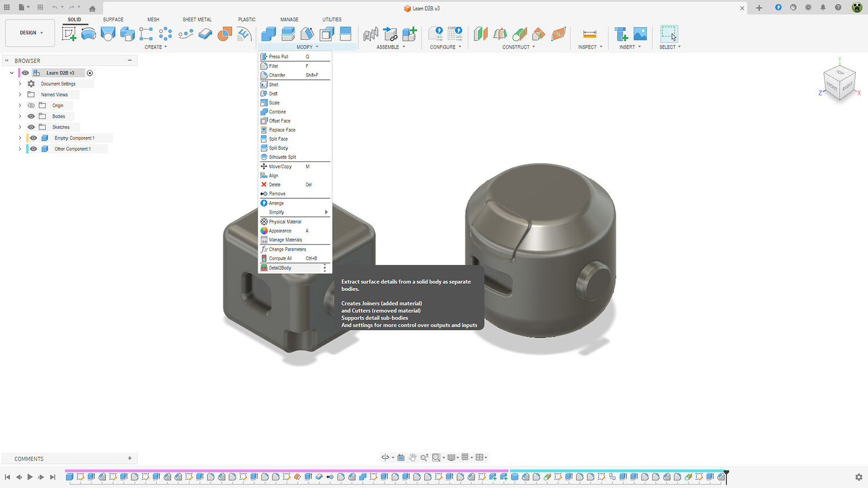
Task: Jump to the timeline start
Action: 8,477
